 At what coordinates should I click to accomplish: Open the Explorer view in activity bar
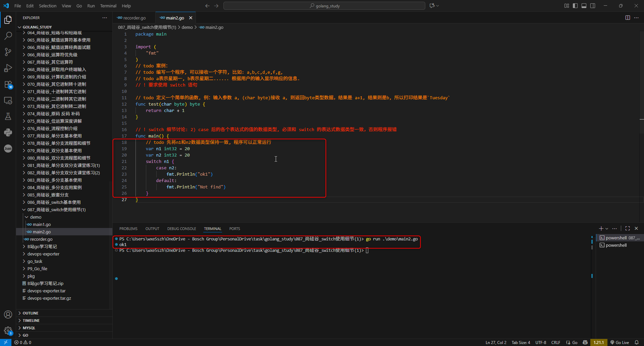point(8,20)
